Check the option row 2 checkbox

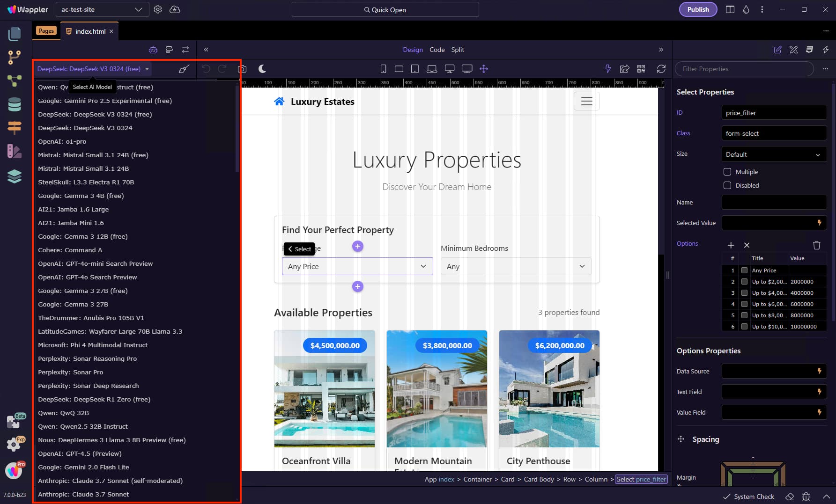[x=744, y=282]
